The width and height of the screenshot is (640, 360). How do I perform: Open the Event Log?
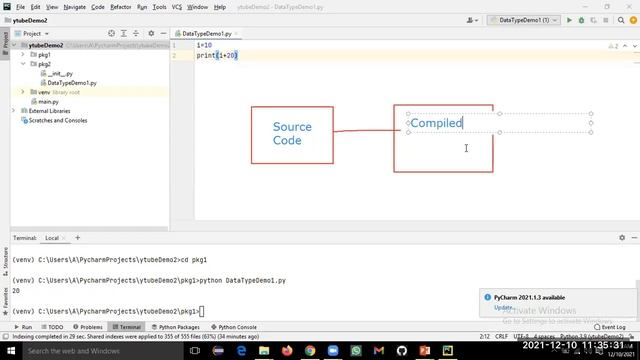[610, 327]
